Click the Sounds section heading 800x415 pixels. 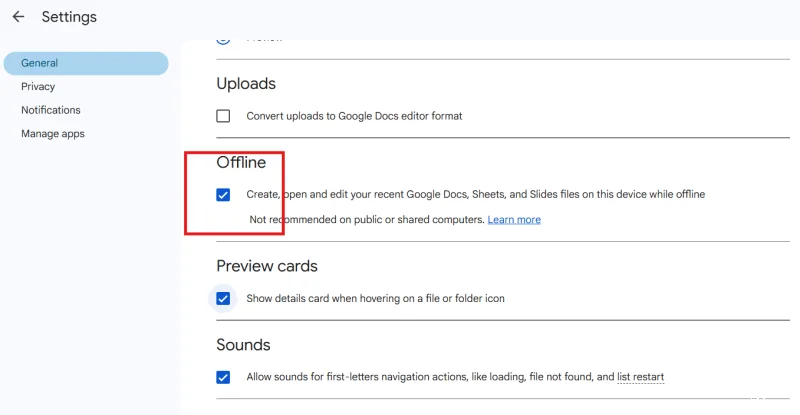(243, 345)
